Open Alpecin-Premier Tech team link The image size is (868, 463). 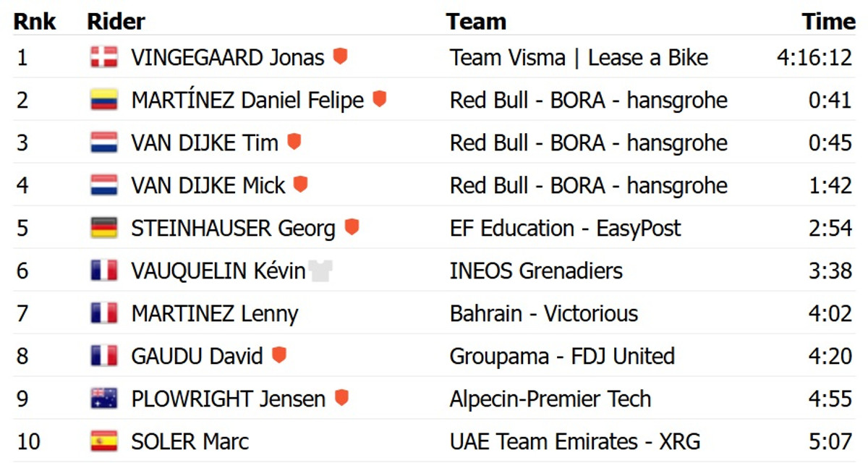coord(550,399)
